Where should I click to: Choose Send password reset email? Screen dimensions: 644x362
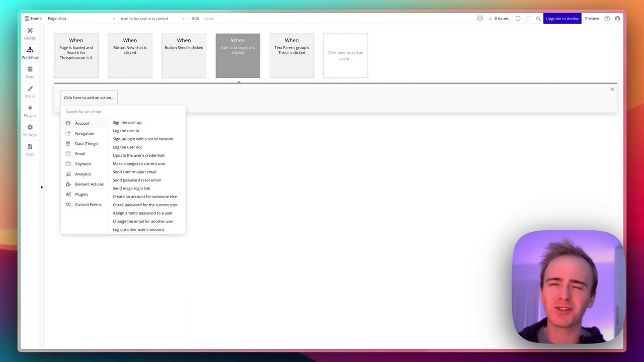pos(137,180)
